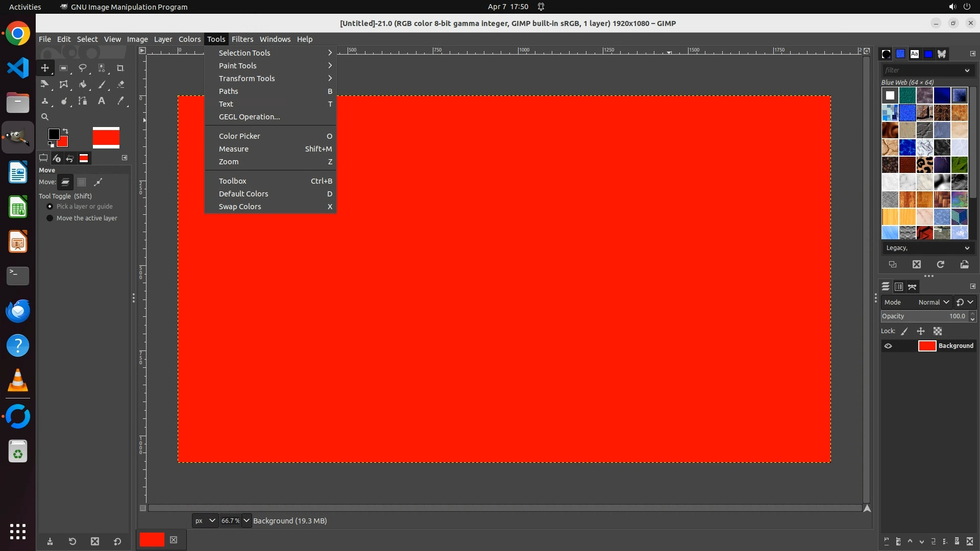Pick the Bucket Fill tool
The image size is (980, 551).
83,85
